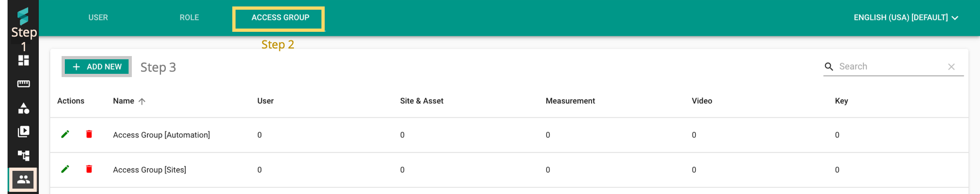Open the hierarchy tree icon in the sidebar
This screenshot has width=980, height=194.
click(x=23, y=156)
